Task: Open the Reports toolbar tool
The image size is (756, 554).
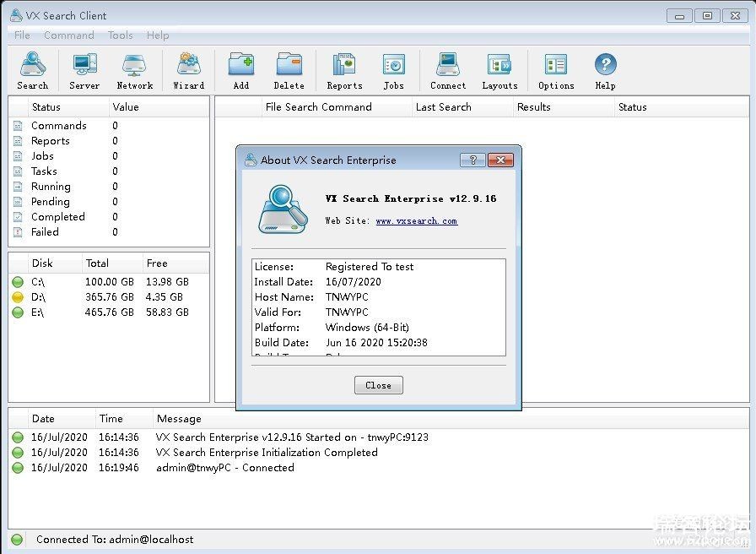Action: click(344, 70)
